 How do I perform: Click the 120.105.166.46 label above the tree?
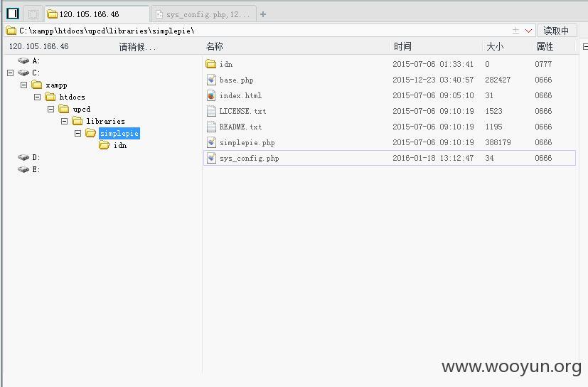39,46
